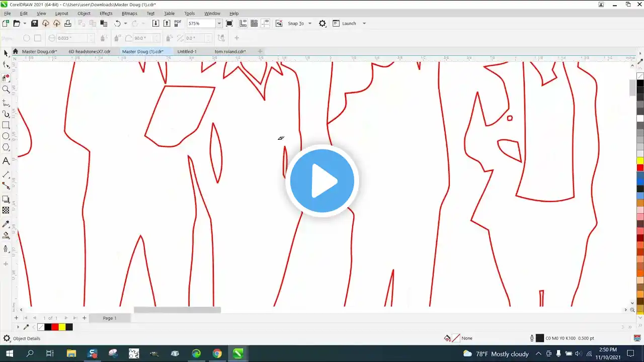Image resolution: width=644 pixels, height=362 pixels.
Task: Click the horizontal scrollbar below the canvas
Action: click(176, 310)
